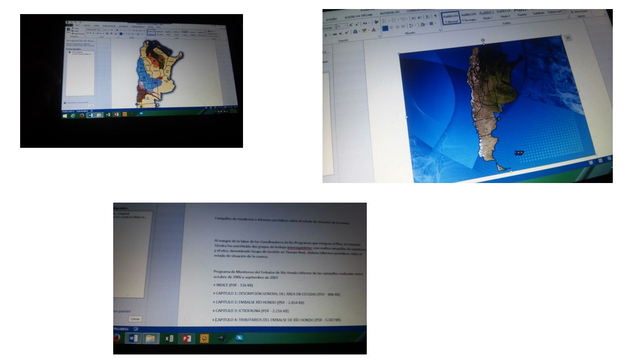This screenshot has height=362, width=644.
Task: Pick red font color A in satellite map photo
Action: tap(374, 30)
